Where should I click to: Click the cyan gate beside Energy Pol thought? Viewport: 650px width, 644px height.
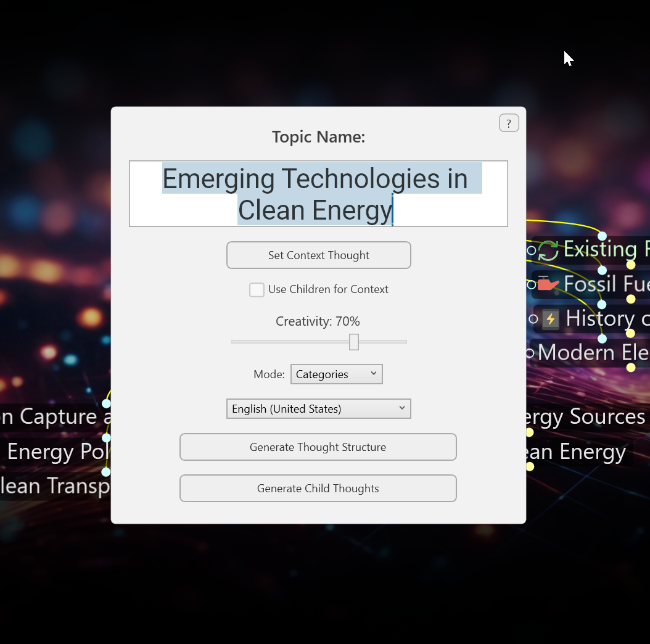coord(106,438)
